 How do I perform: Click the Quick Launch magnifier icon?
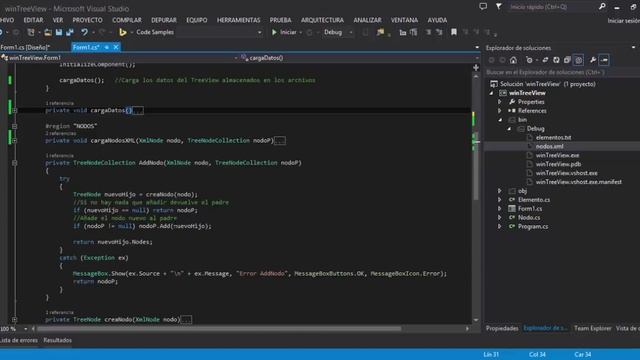pyautogui.click(x=602, y=7)
